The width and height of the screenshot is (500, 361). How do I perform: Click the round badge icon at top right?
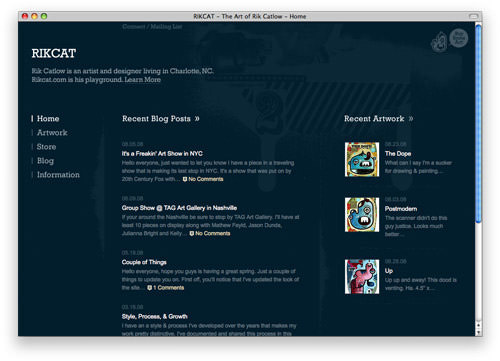tap(459, 38)
